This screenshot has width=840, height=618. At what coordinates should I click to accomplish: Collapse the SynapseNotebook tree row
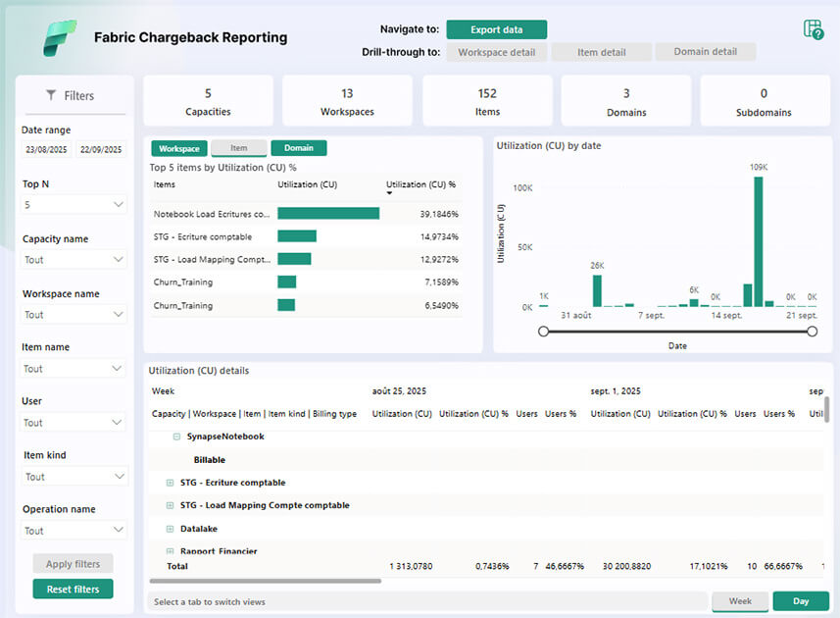(x=176, y=437)
